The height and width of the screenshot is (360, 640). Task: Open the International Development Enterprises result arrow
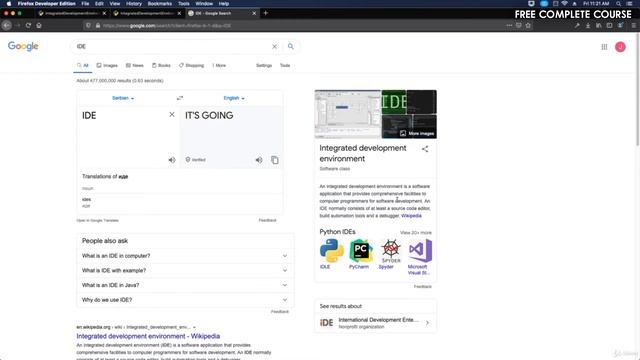click(427, 323)
